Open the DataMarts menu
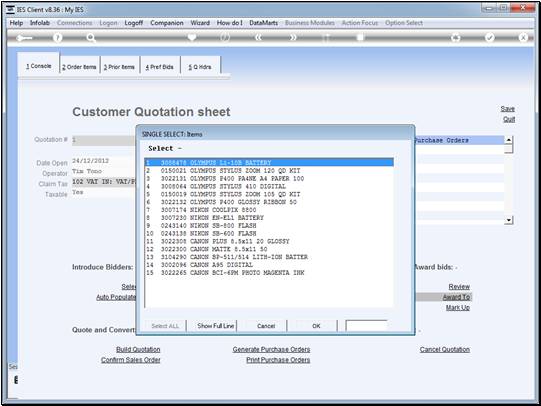This screenshot has width=541, height=406. tap(264, 23)
